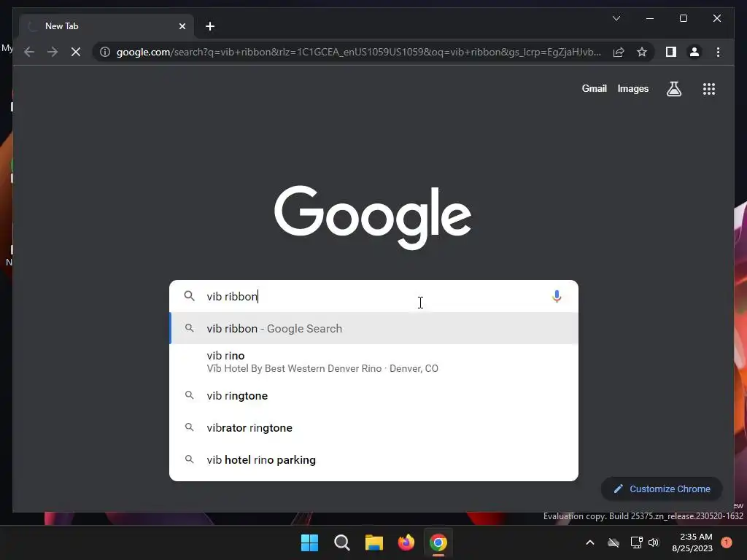The width and height of the screenshot is (747, 560).
Task: Open a new tab with plus button
Action: coord(210,26)
